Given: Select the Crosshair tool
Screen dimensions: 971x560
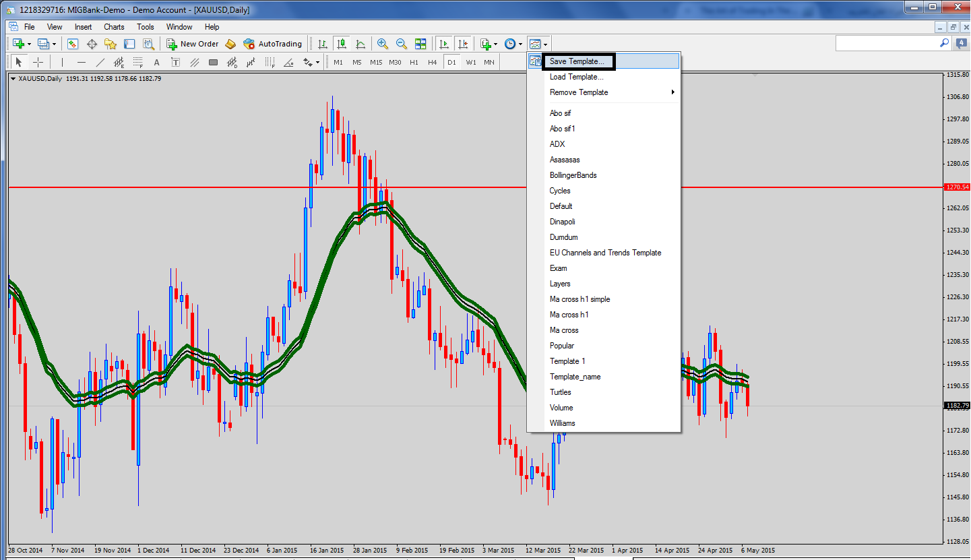Looking at the screenshot, I should 38,63.
